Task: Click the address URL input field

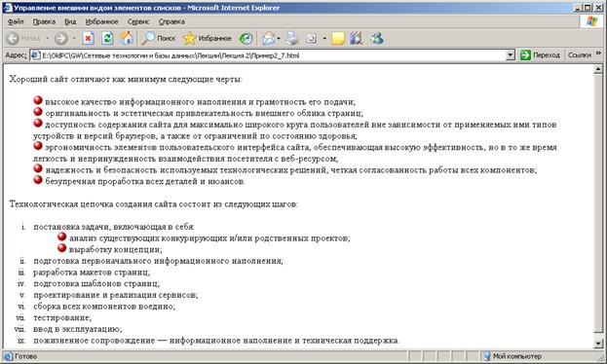Action: coord(273,55)
